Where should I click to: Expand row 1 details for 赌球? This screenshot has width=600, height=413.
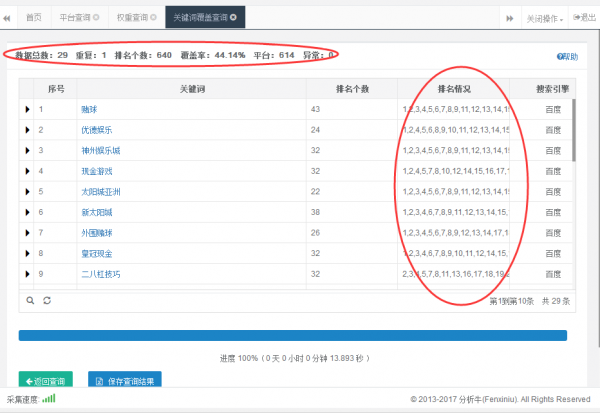tap(27, 108)
